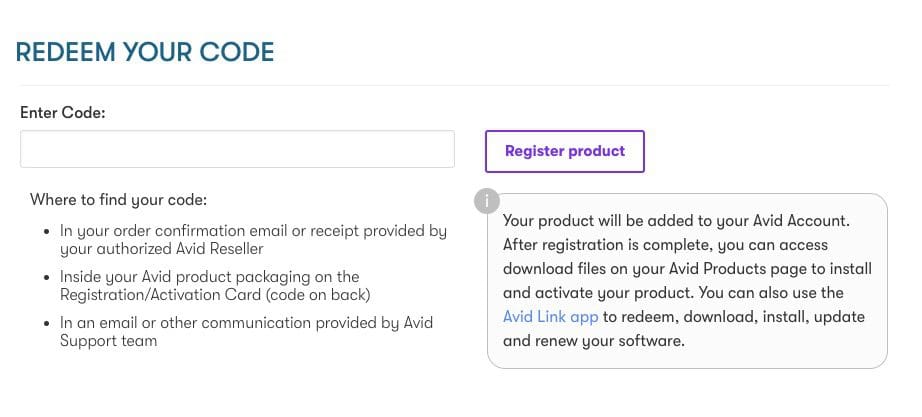Click the bullet dot before the product packaging item
This screenshot has height=417, width=922.
pyautogui.click(x=46, y=278)
